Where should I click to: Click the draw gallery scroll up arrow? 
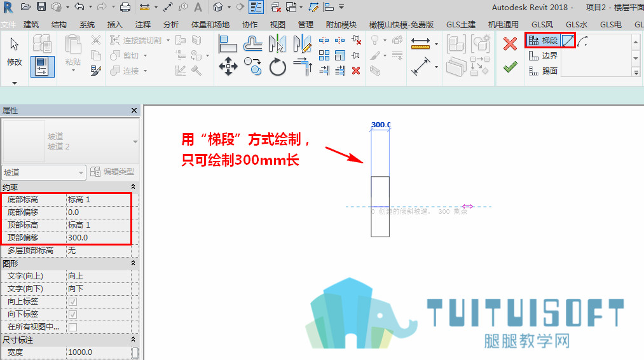636,42
